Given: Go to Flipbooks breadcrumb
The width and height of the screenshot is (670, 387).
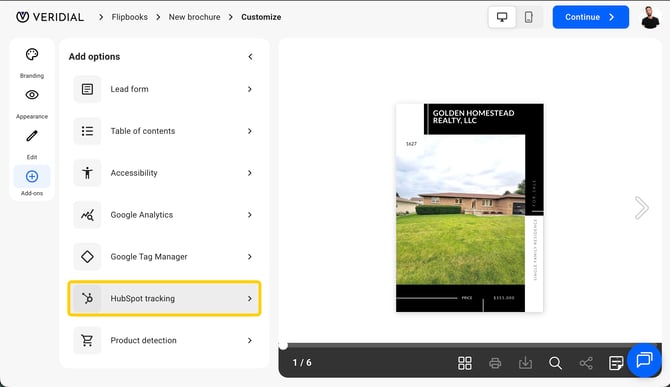Looking at the screenshot, I should tap(129, 17).
